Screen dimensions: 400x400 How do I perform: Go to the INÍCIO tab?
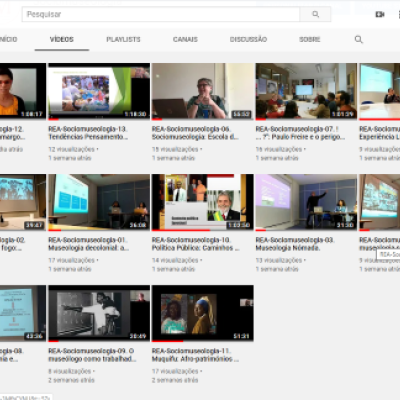click(8, 39)
